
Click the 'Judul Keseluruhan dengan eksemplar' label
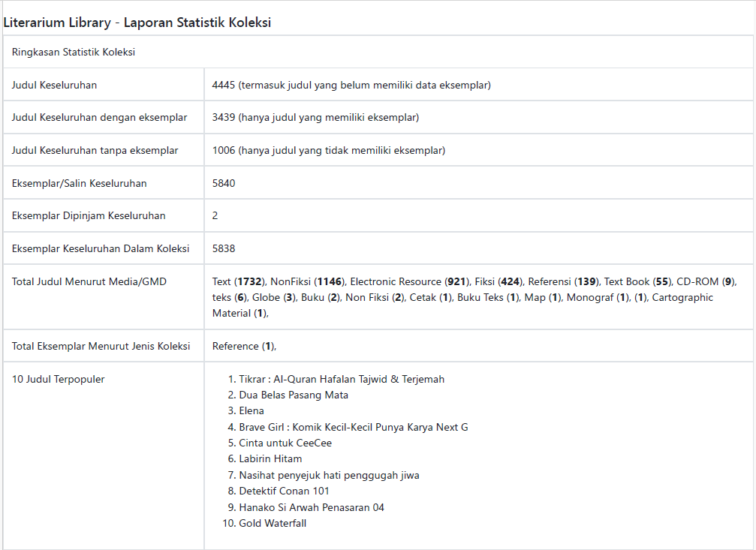tap(99, 118)
